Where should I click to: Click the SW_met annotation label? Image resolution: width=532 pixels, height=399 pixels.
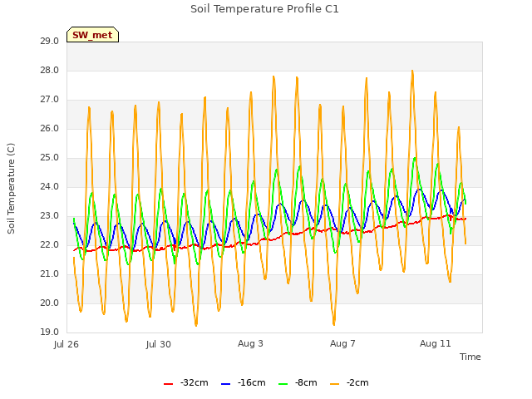pos(92,35)
